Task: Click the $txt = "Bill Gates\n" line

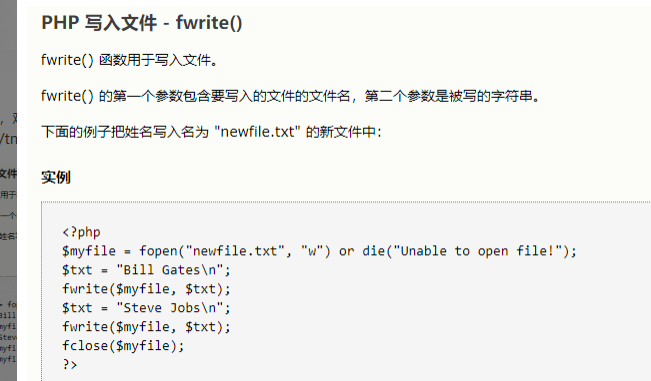Action: point(146,270)
